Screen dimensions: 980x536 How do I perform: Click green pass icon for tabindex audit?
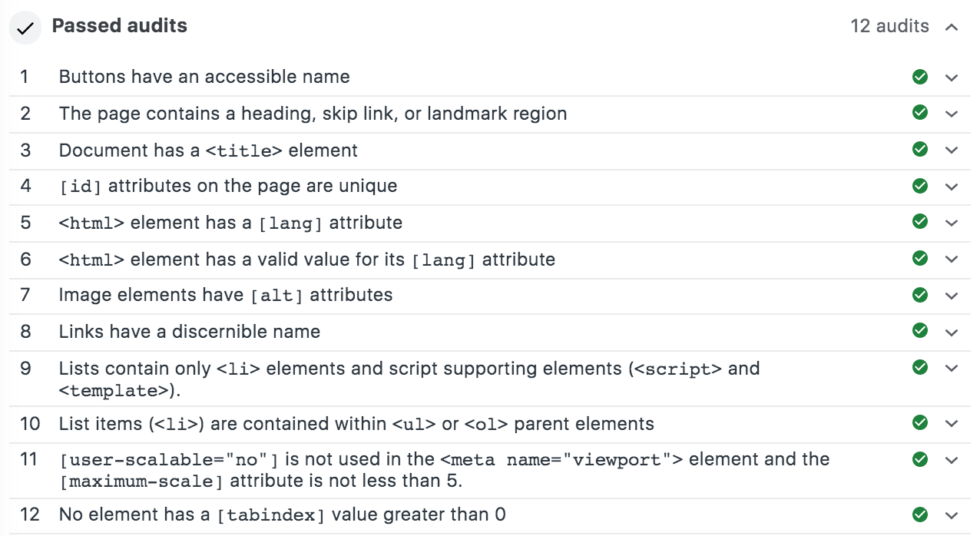pos(919,514)
